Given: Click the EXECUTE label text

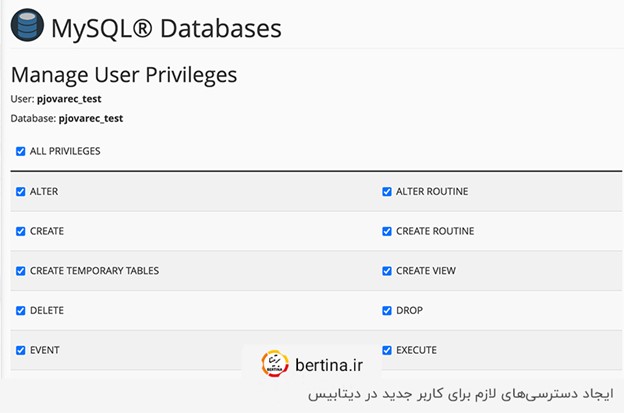Looking at the screenshot, I should tap(416, 350).
